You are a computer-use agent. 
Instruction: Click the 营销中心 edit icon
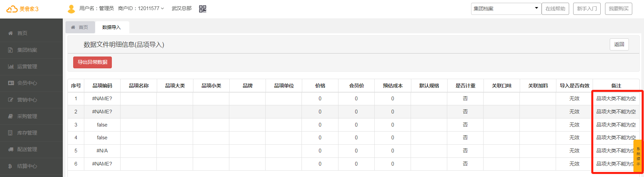click(11, 100)
